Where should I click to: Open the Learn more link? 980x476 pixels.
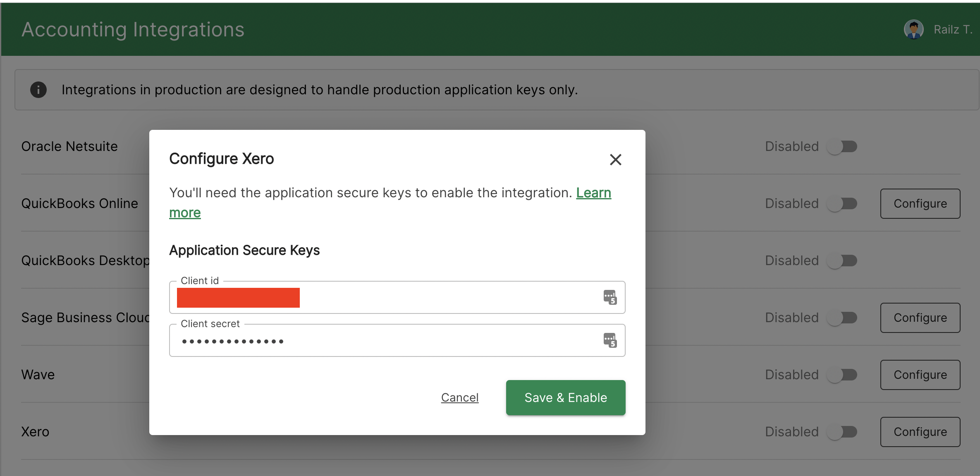593,193
